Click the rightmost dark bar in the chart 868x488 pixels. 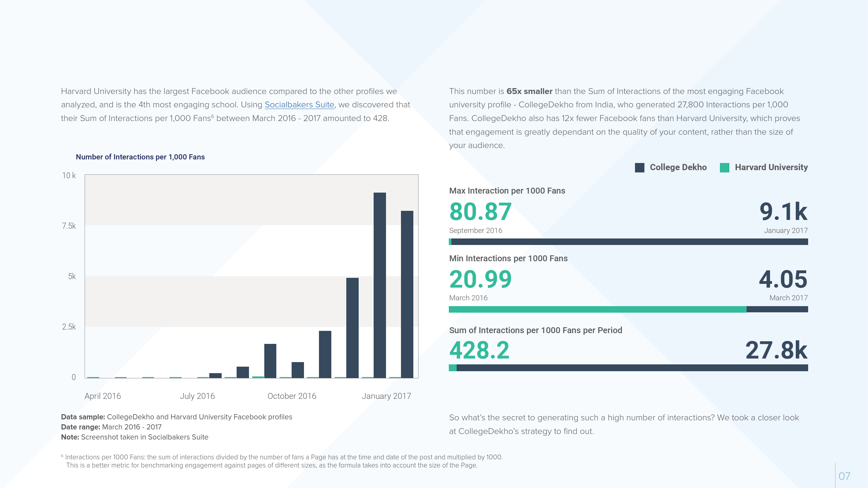point(407,294)
